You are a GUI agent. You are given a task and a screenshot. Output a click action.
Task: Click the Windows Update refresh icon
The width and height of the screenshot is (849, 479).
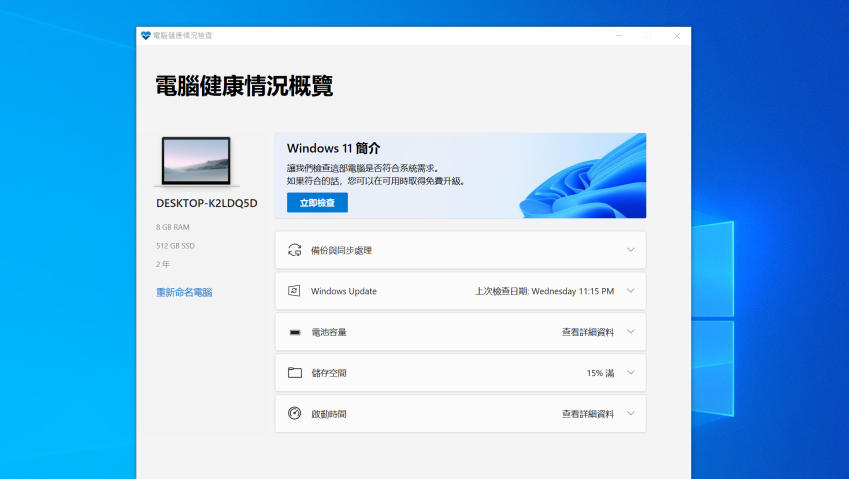294,291
